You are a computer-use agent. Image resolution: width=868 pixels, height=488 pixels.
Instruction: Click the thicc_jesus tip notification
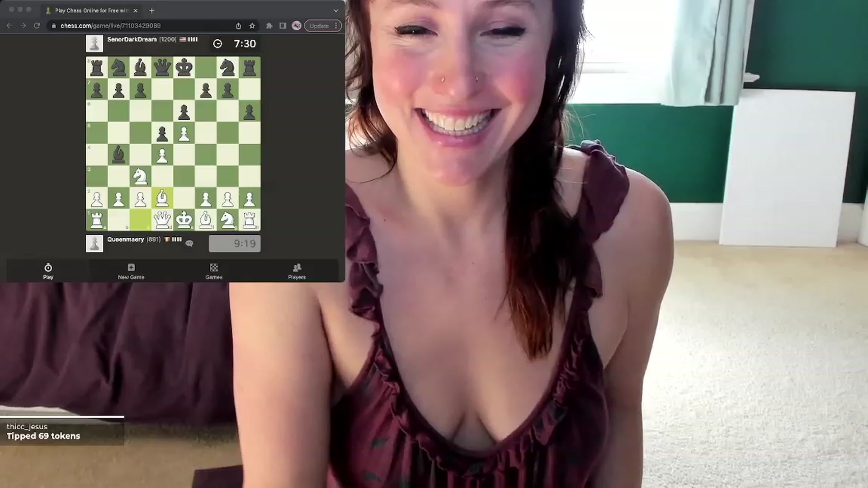[62, 432]
